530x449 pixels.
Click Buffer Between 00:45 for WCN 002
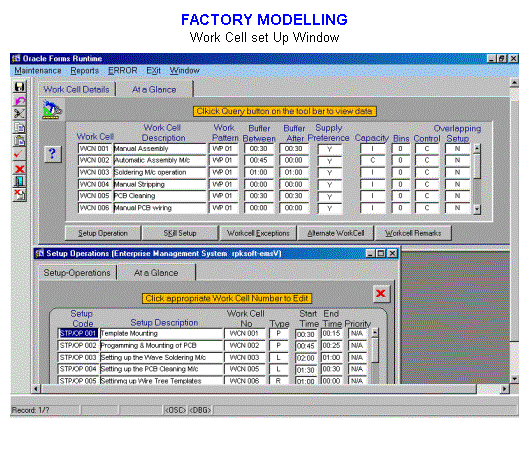pyautogui.click(x=259, y=160)
